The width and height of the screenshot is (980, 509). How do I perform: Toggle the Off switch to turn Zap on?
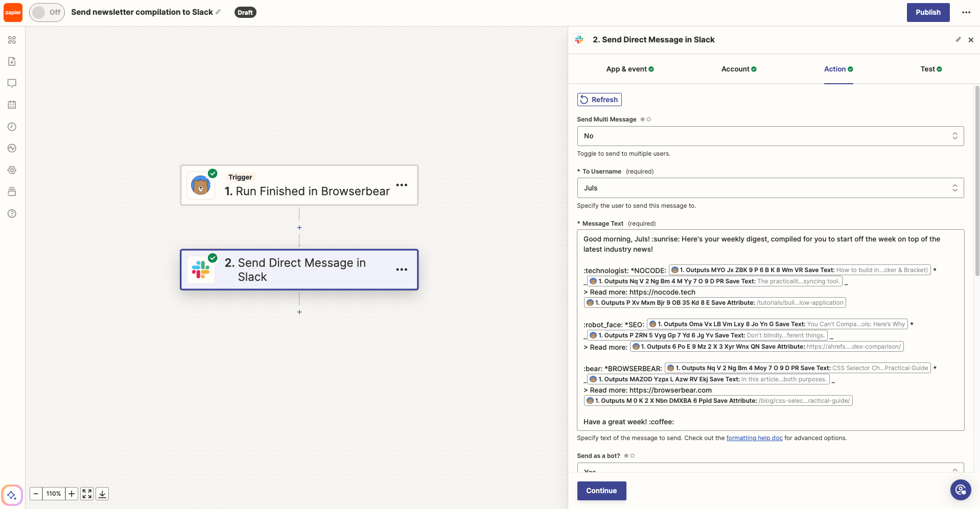[46, 12]
